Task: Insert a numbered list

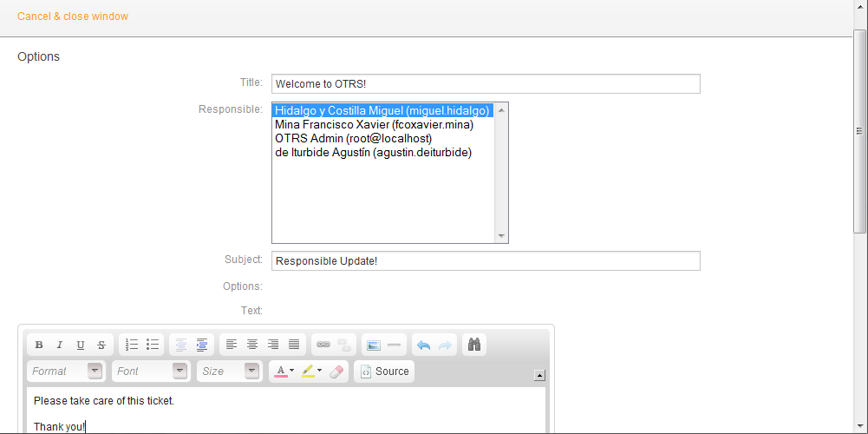Action: pyautogui.click(x=132, y=345)
